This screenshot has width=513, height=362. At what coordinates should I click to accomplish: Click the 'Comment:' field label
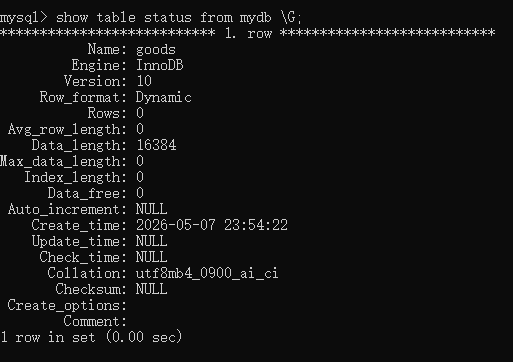click(x=95, y=321)
